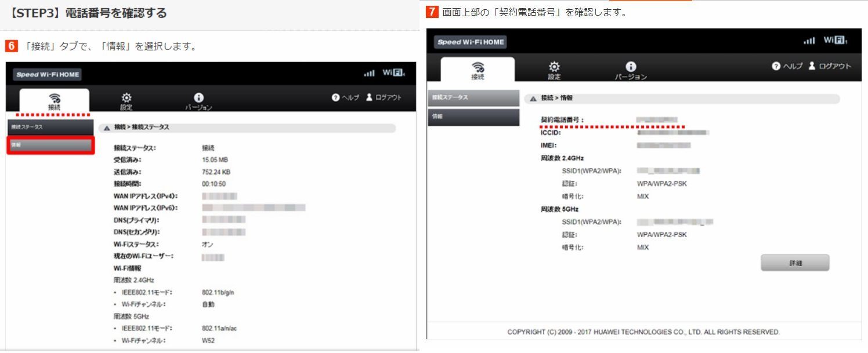The width and height of the screenshot is (868, 353).
Task: Click the ヘルプ link on the 情報 page
Action: (787, 66)
